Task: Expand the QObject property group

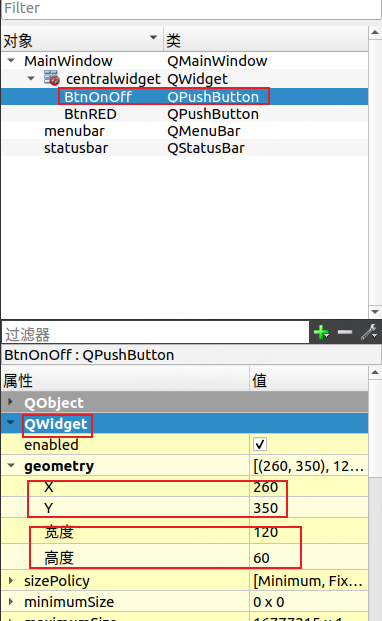Action: tap(11, 402)
